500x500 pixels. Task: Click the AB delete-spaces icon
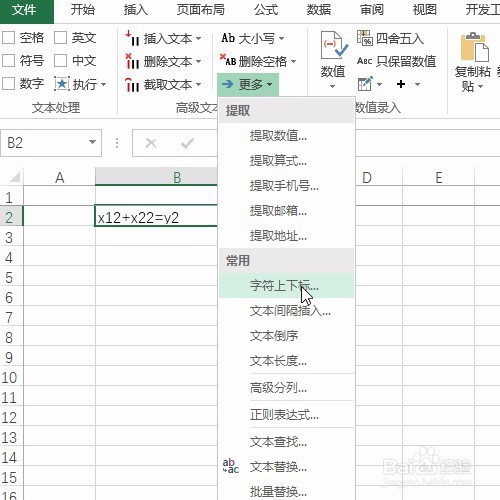pyautogui.click(x=228, y=61)
